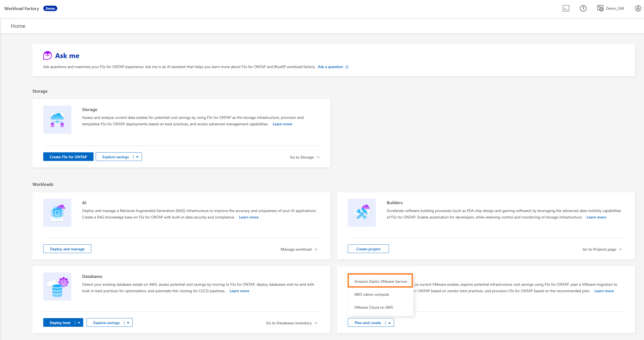The image size is (644, 340).
Task: Select AWS native compute menu option
Action: pos(380,294)
